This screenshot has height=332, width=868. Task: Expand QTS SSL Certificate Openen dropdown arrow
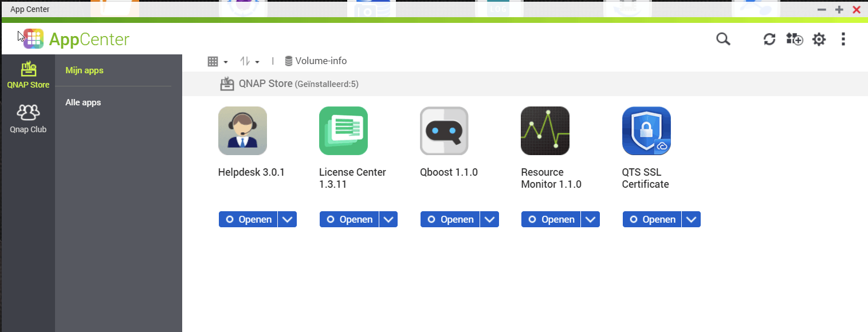[x=692, y=219]
